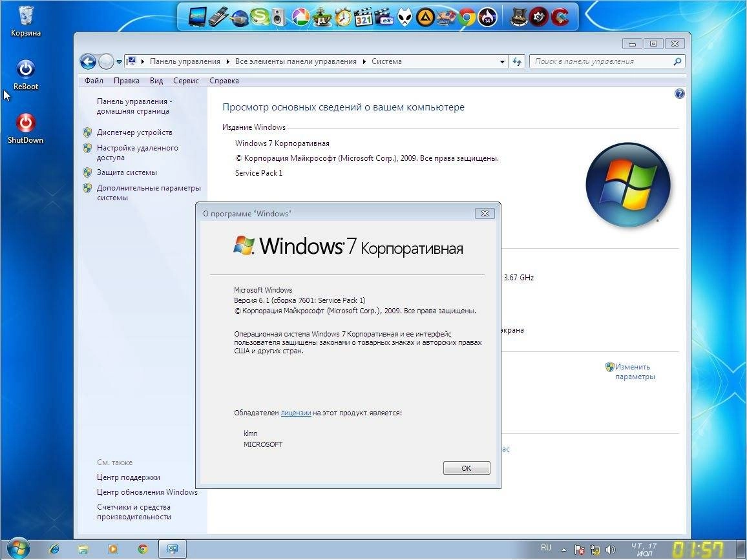The image size is (747, 560).
Task: Open the 'лицензии' license link
Action: 296,413
